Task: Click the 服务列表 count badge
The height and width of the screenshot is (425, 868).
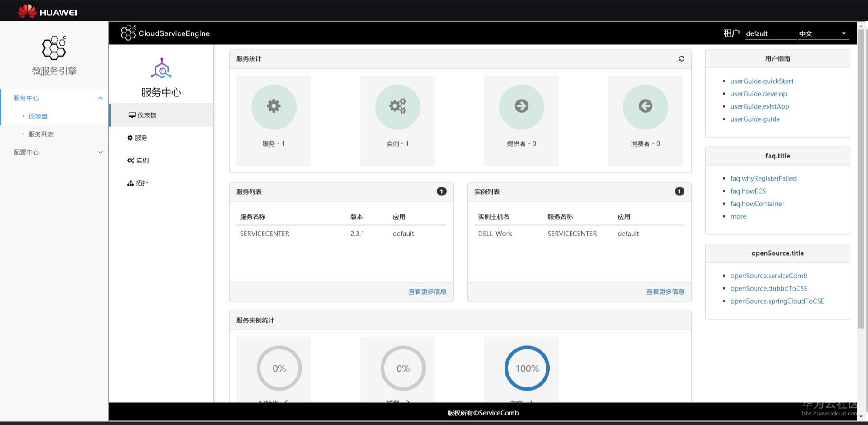Action: pyautogui.click(x=442, y=191)
